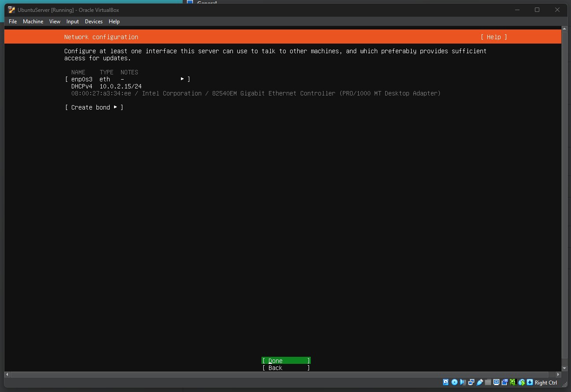Click the shared folders status icon
The image size is (571, 392).
click(x=487, y=382)
